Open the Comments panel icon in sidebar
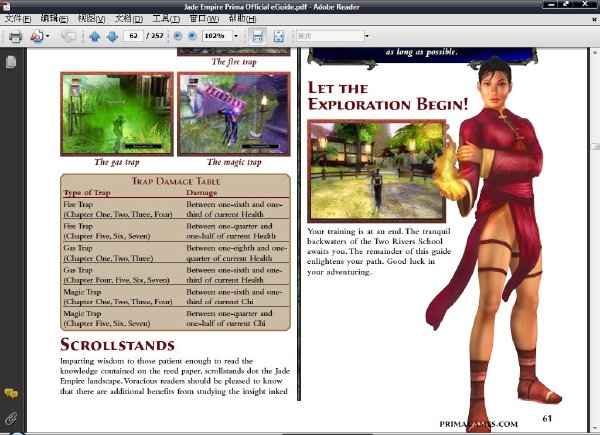Screen dimensions: 600x435 [x=11, y=393]
